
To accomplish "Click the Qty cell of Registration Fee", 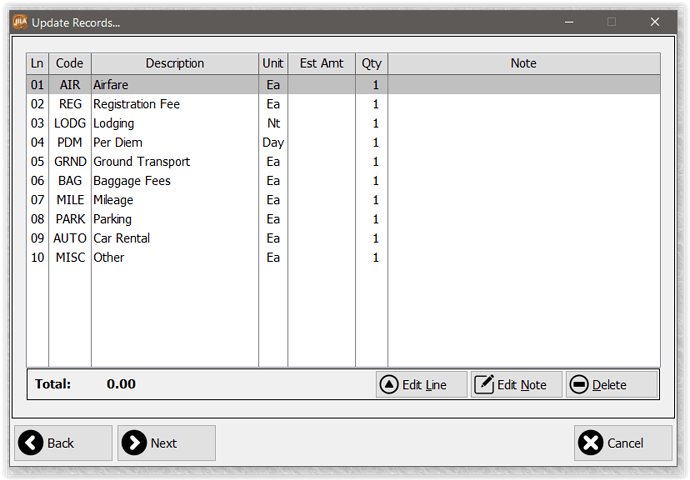I will [x=371, y=104].
